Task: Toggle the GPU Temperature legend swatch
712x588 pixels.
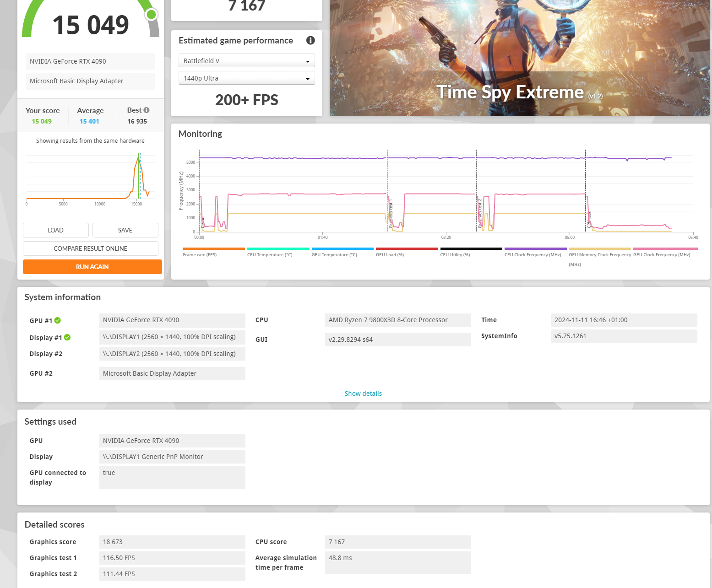Action: tap(342, 249)
